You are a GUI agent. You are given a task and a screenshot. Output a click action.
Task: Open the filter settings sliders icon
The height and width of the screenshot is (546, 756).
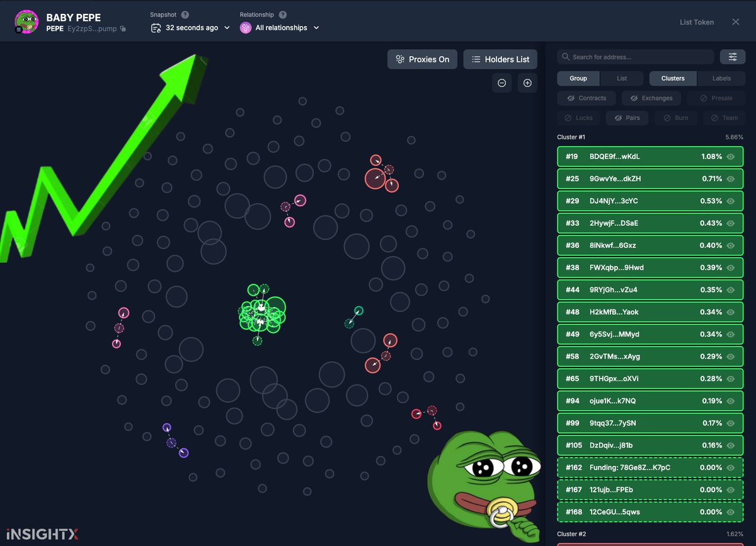point(733,57)
